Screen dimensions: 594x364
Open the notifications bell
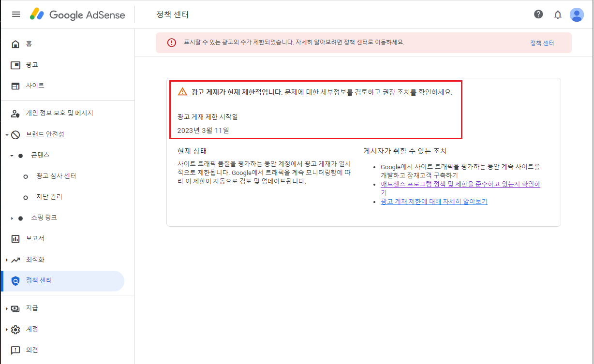tap(558, 15)
